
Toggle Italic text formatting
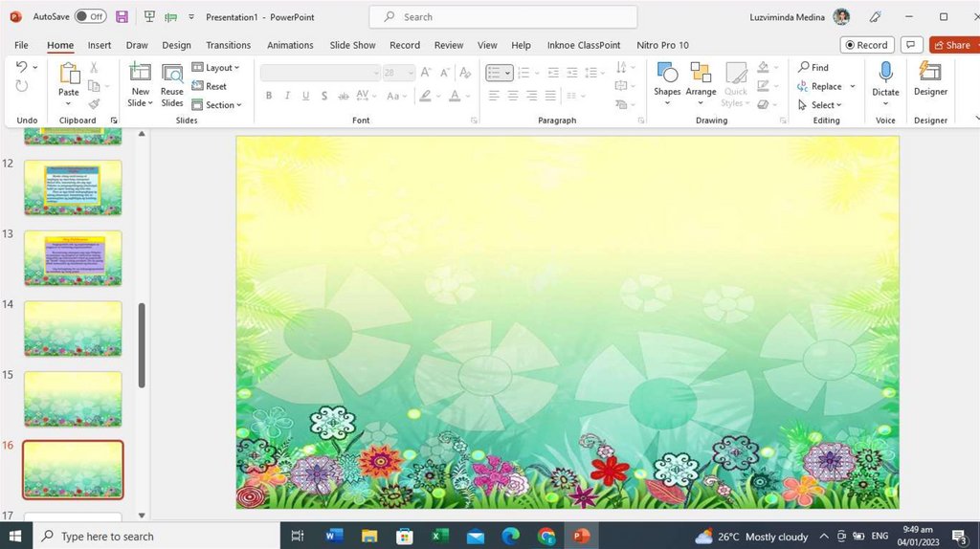pyautogui.click(x=287, y=96)
